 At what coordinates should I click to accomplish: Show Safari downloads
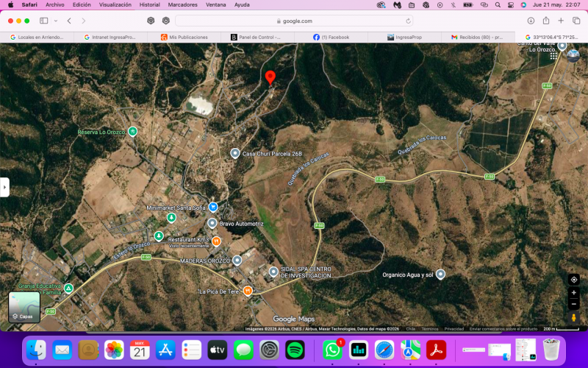[531, 21]
